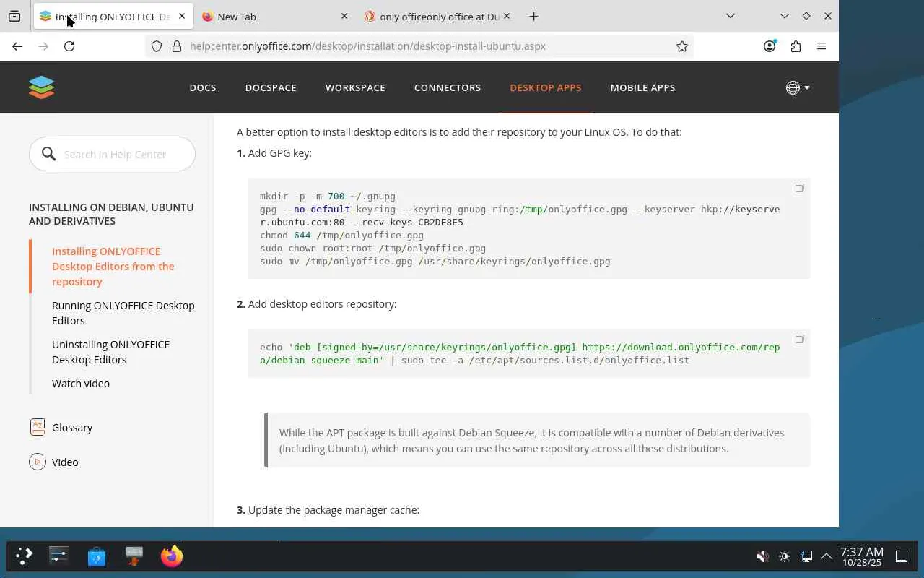The width and height of the screenshot is (924, 578).
Task: Open brightness settings in system tray
Action: 784,556
